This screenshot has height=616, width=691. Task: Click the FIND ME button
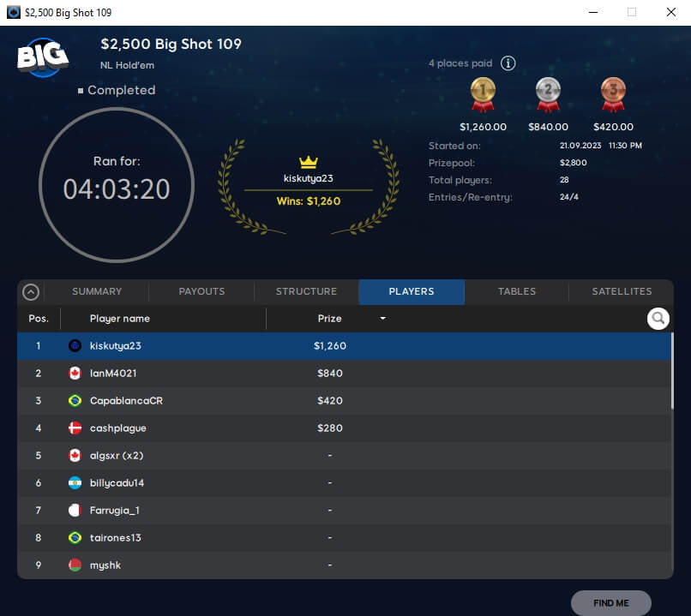click(610, 603)
